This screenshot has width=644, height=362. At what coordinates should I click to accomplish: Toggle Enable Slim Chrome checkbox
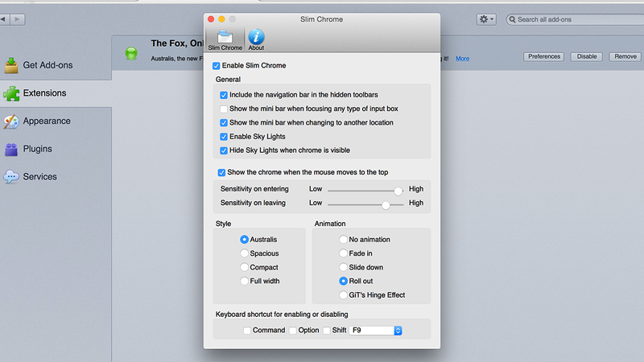(x=216, y=66)
